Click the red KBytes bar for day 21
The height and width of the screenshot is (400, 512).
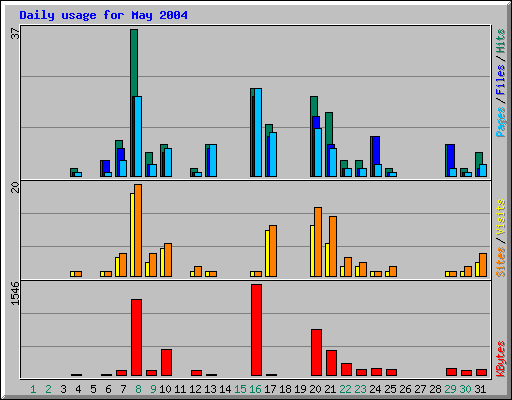pyautogui.click(x=332, y=363)
